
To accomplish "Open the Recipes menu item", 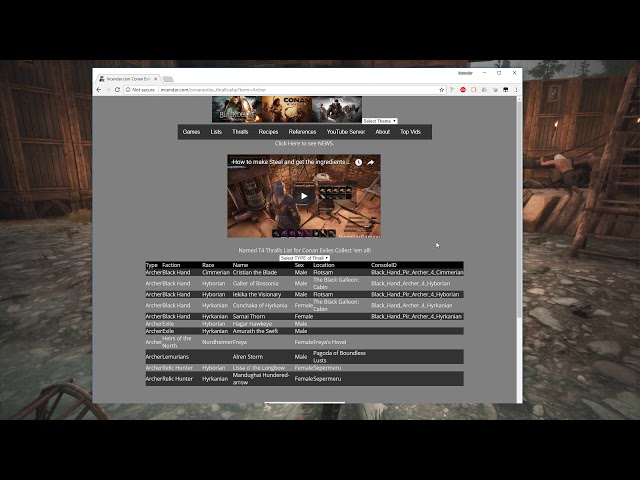I will (x=268, y=132).
